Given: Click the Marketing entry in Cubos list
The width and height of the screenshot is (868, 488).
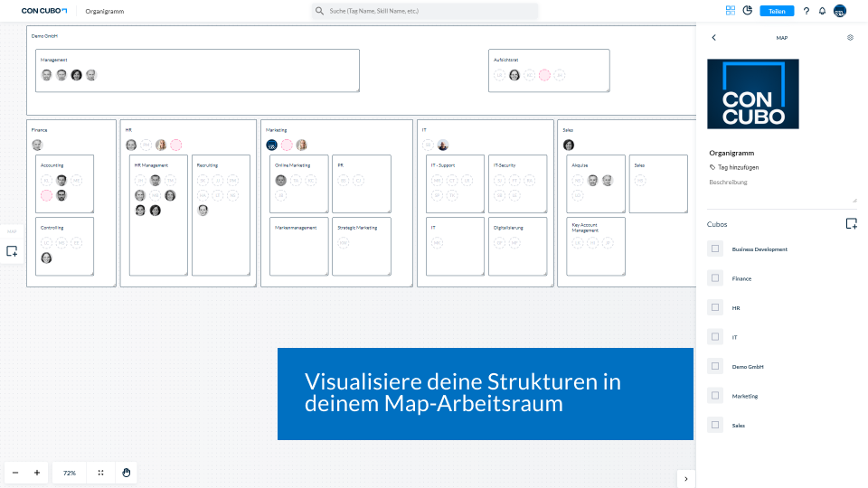Looking at the screenshot, I should [744, 396].
